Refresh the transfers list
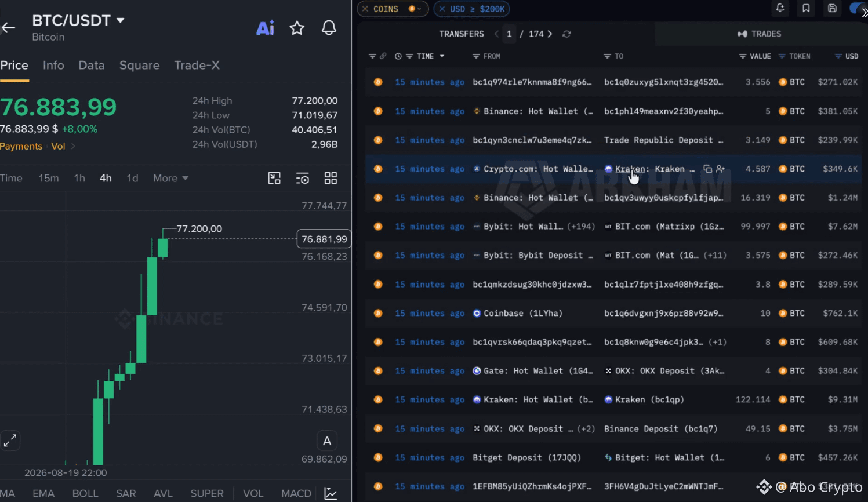Image resolution: width=868 pixels, height=502 pixels. tap(566, 34)
